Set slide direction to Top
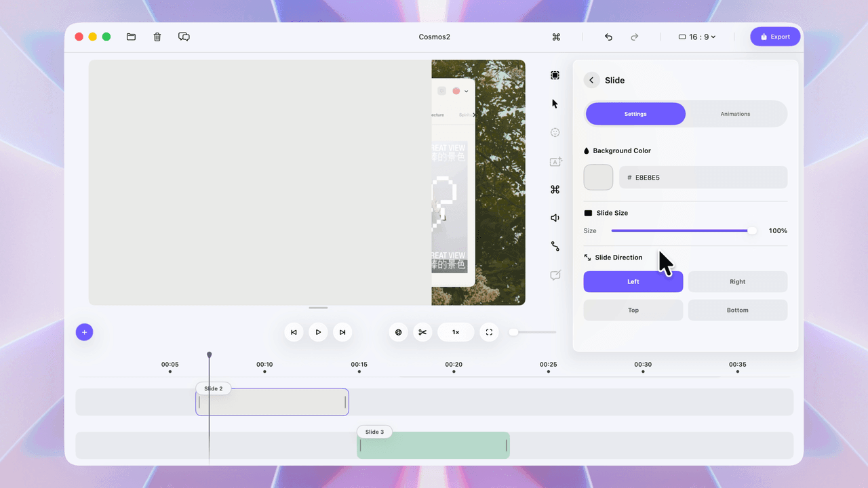Image resolution: width=868 pixels, height=488 pixels. [633, 310]
